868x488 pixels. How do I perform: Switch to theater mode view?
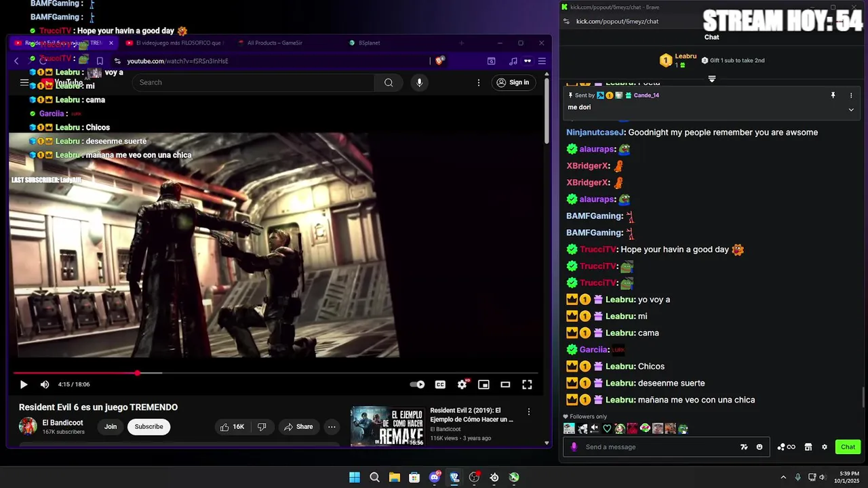[505, 384]
